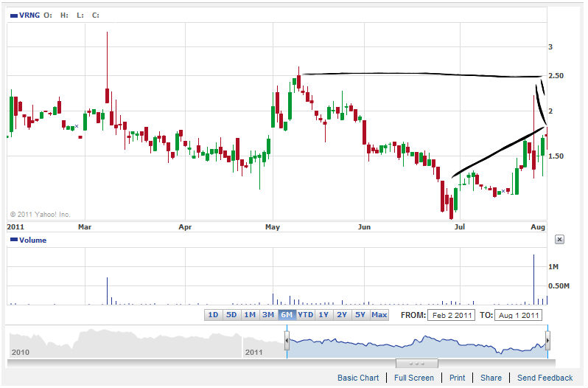Switch to the 5Y range
Screen dimensions: 588x388
pyautogui.click(x=360, y=315)
